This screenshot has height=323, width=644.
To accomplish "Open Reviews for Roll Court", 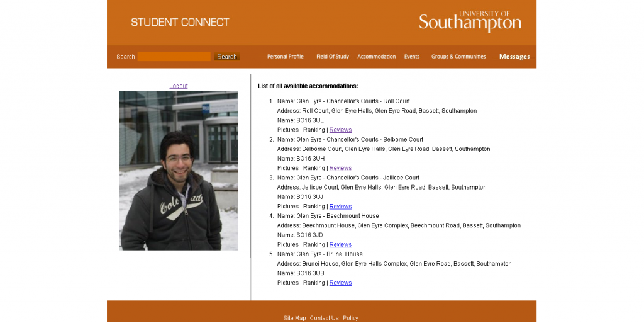I will 340,130.
